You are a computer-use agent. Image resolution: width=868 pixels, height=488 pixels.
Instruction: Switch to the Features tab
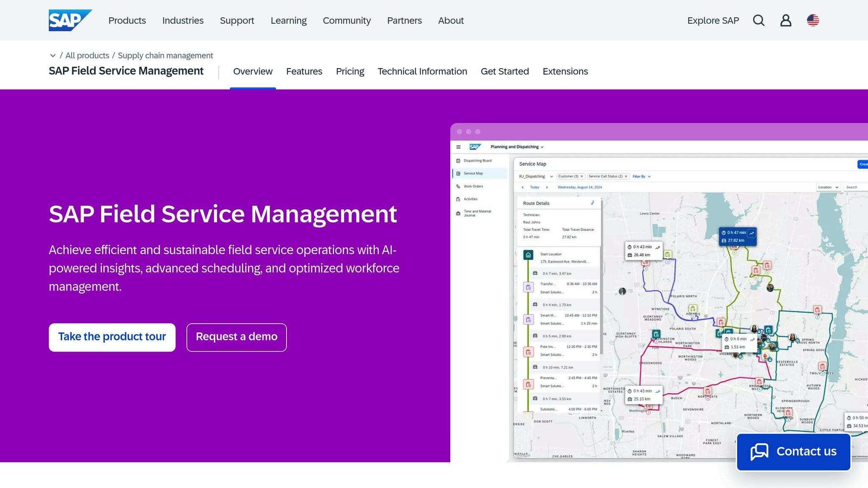click(x=304, y=71)
